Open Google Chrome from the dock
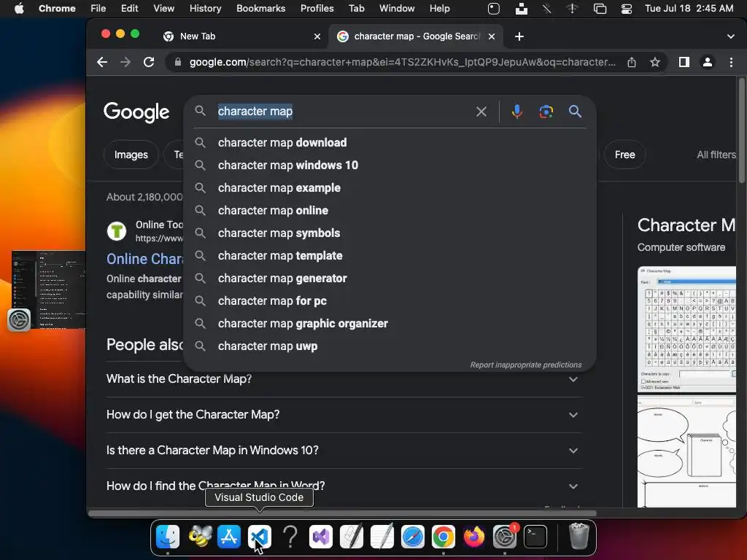This screenshot has height=560, width=747. pos(443,537)
